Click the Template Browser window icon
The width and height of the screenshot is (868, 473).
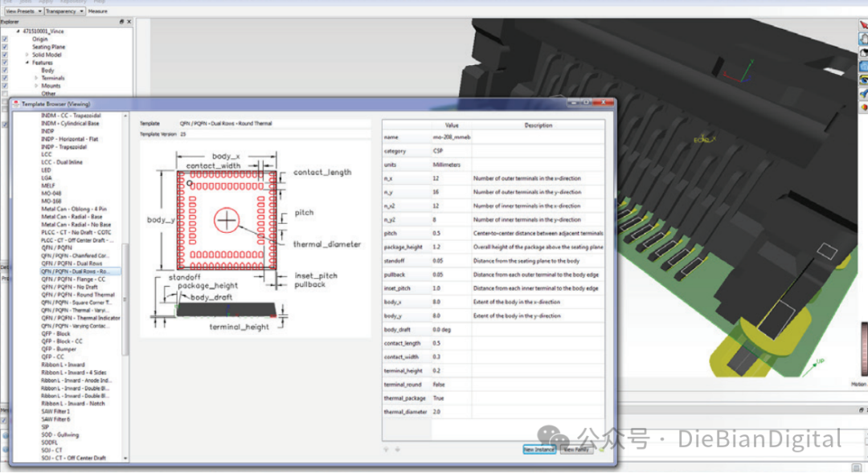pos(16,104)
